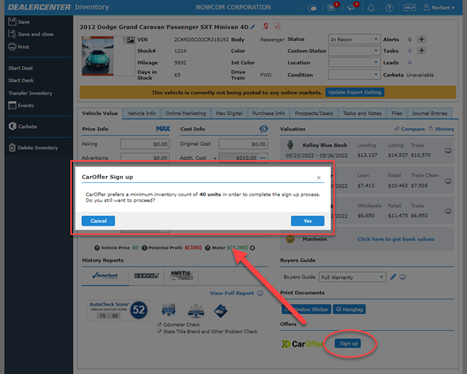Open the Valuation History link
Viewport: 467px width, 374px height.
tap(441, 129)
